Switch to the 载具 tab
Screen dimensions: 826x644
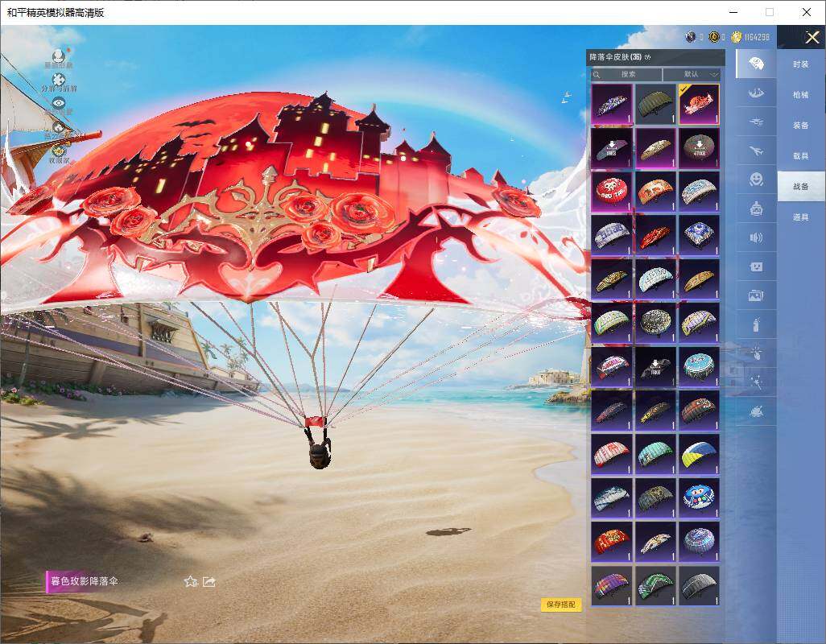[x=801, y=156]
